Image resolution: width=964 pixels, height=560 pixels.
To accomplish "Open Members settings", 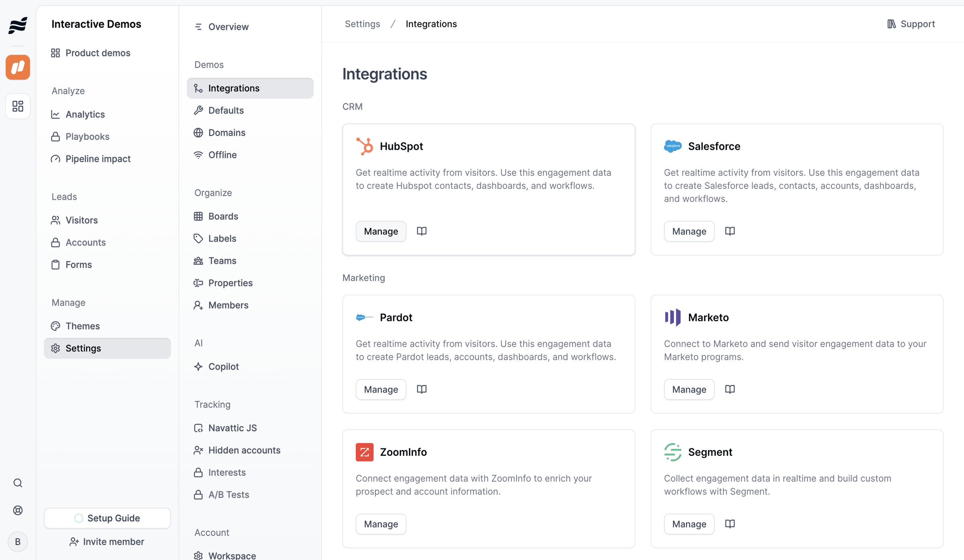I will click(250, 305).
